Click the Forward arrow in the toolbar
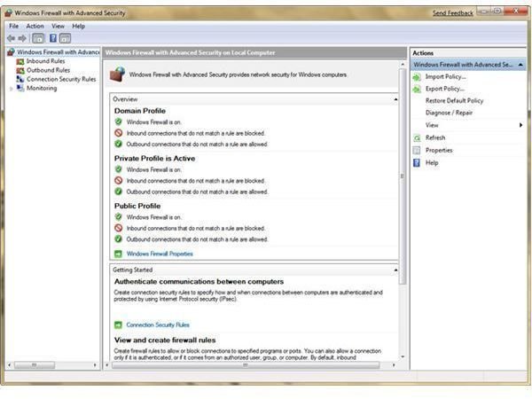This screenshot has width=532, height=399. tap(22, 38)
